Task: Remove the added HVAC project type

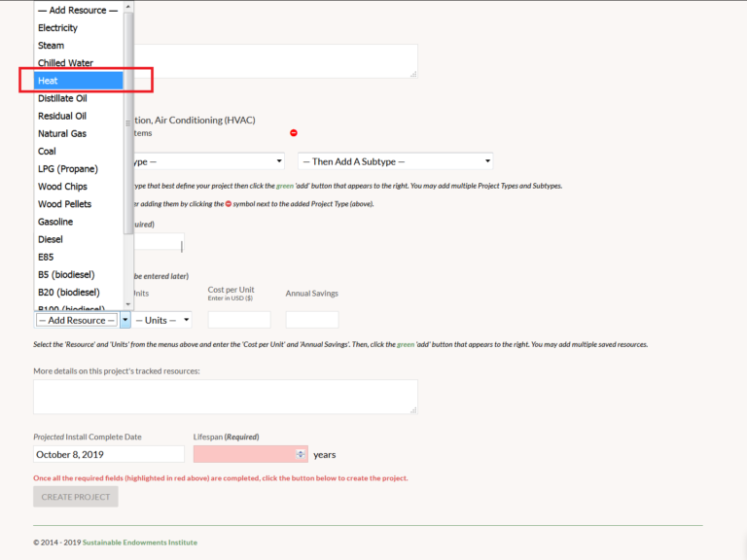Action: pyautogui.click(x=294, y=133)
